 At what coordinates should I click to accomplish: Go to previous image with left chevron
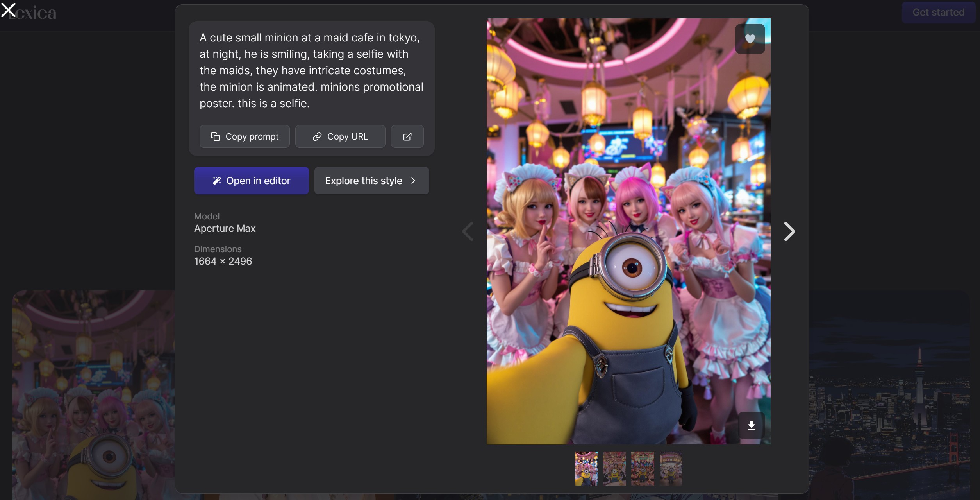[468, 231]
